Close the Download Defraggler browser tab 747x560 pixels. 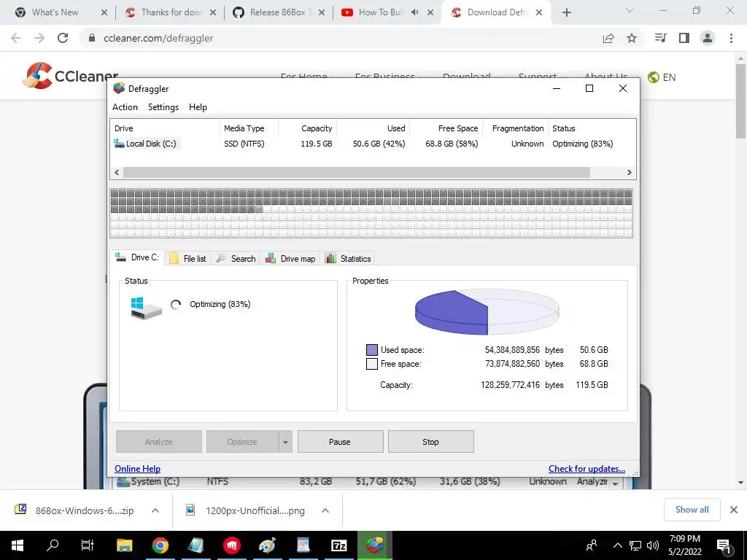539,12
